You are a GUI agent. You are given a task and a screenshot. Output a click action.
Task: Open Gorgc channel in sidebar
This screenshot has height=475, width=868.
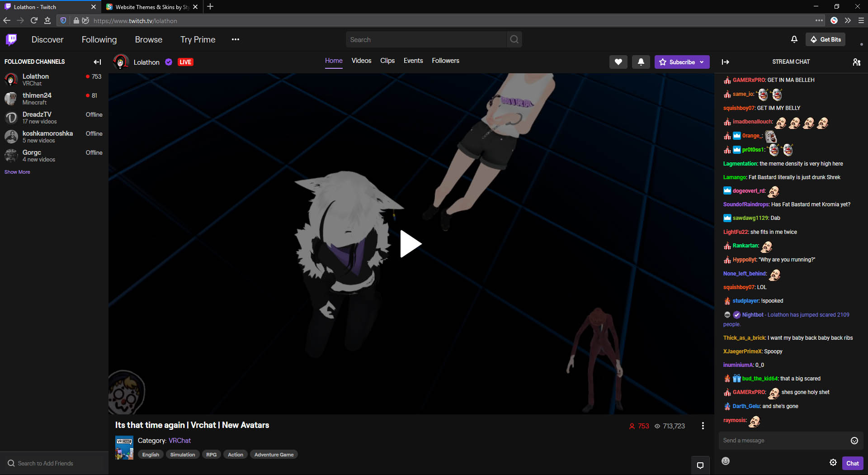coord(54,156)
